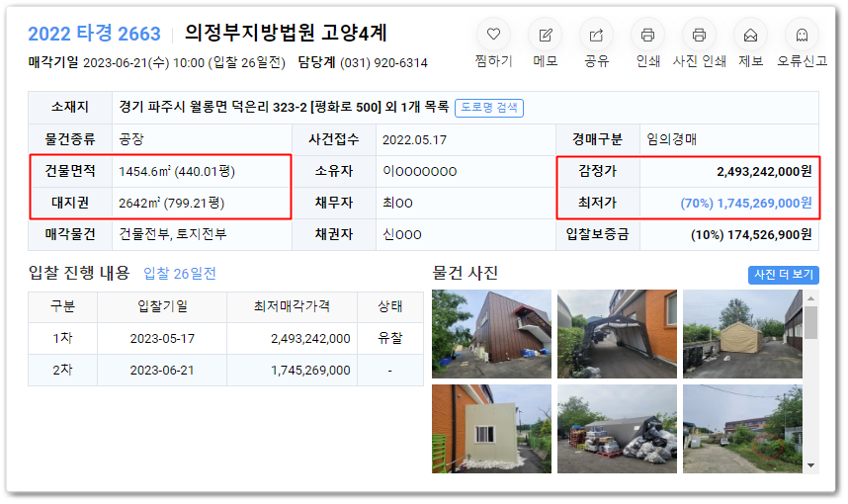
Task: Click the 오류신고 error report icon
Action: click(x=802, y=35)
